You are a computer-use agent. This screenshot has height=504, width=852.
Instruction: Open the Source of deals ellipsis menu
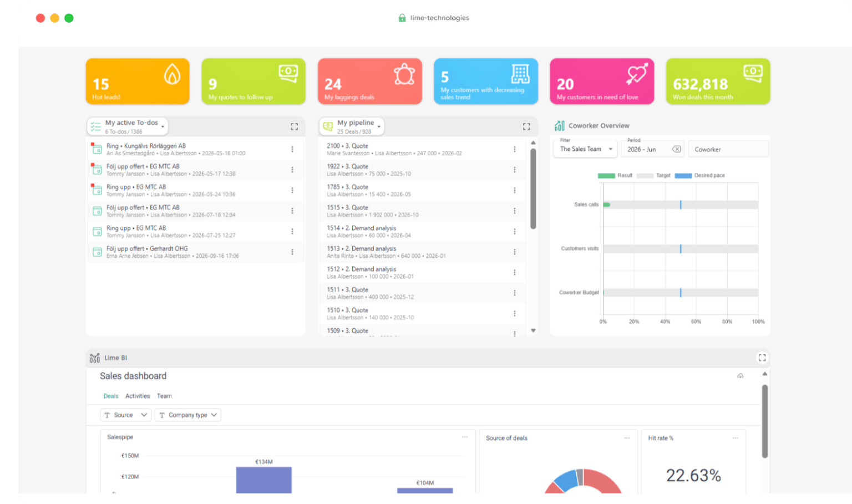[627, 438]
